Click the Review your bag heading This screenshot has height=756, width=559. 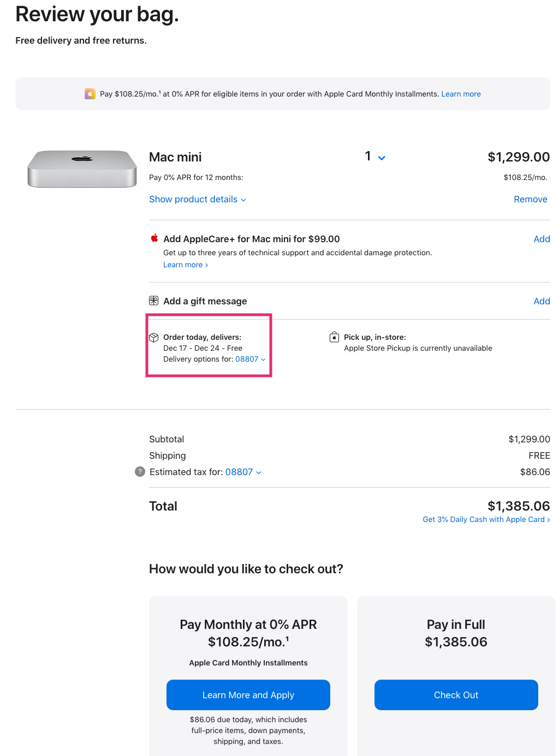tap(97, 15)
